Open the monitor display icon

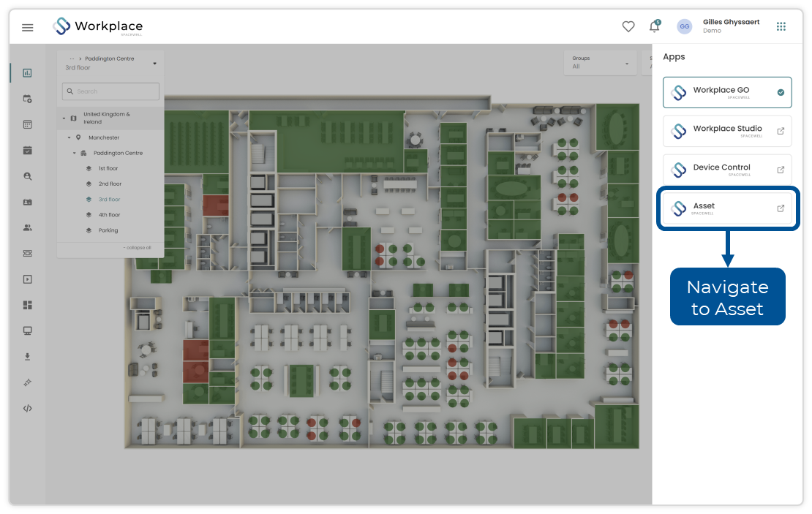click(x=28, y=330)
